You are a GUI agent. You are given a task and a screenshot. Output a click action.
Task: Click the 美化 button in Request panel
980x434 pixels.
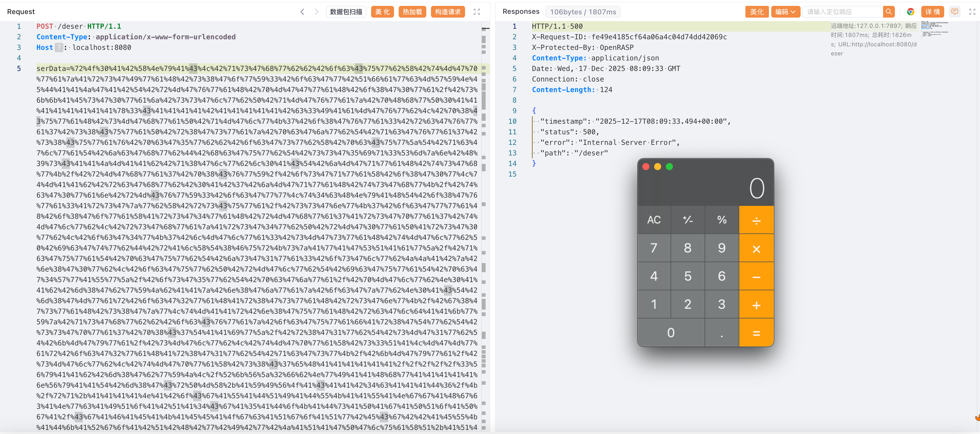(382, 12)
